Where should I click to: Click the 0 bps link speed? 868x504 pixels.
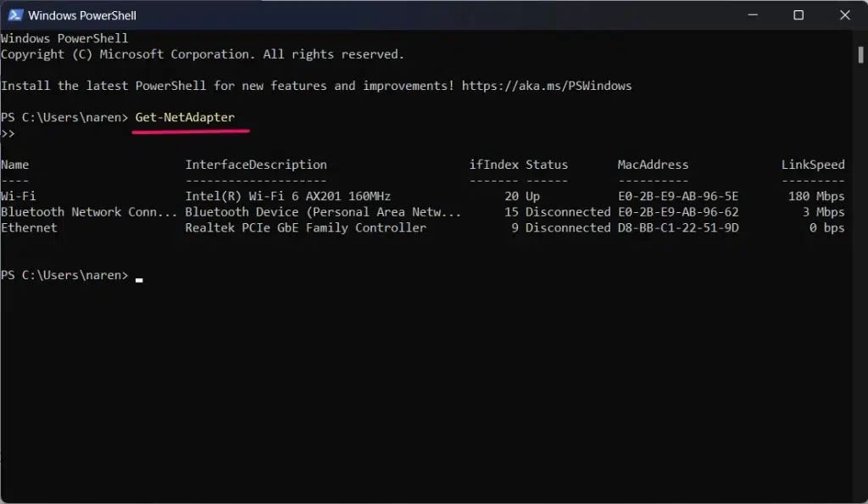tap(827, 227)
